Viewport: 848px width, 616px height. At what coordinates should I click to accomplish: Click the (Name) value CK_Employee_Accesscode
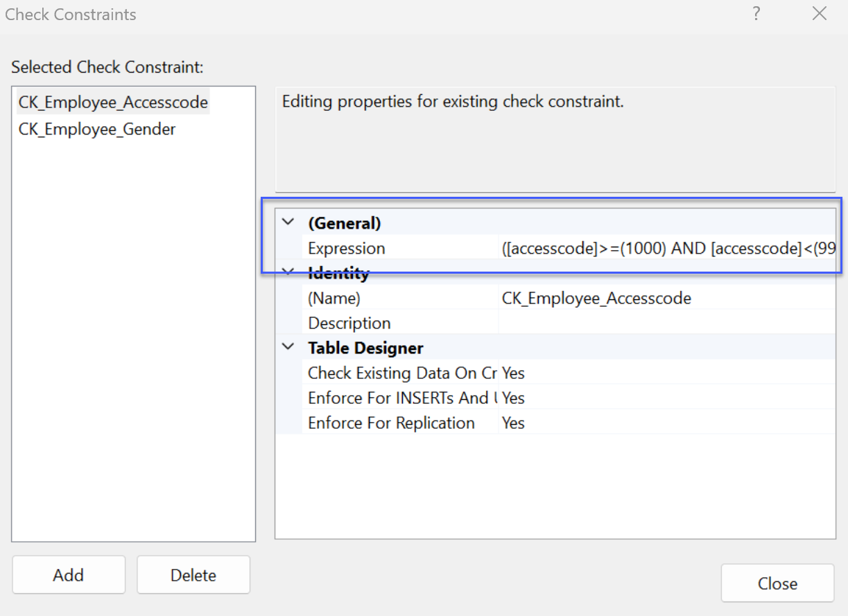tap(596, 298)
